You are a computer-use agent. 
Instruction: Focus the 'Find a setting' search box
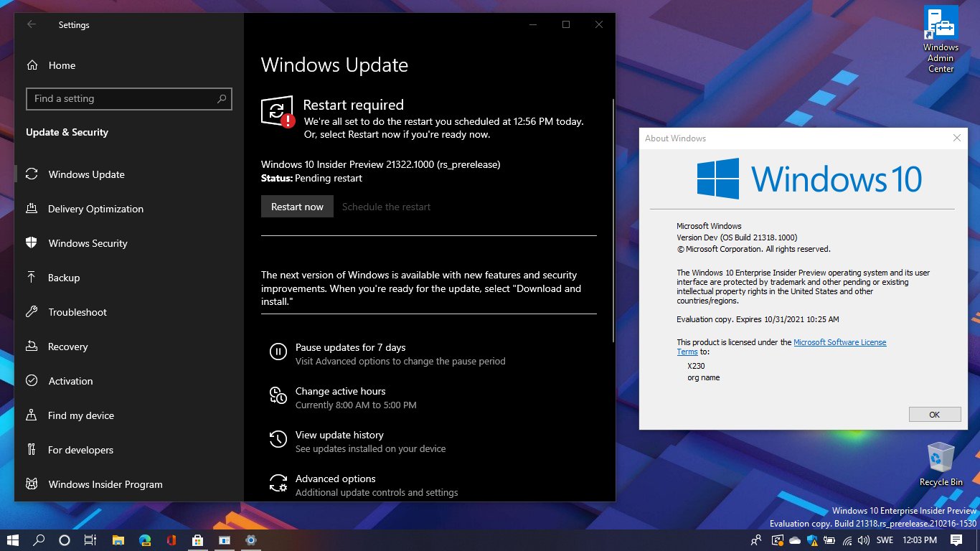129,99
